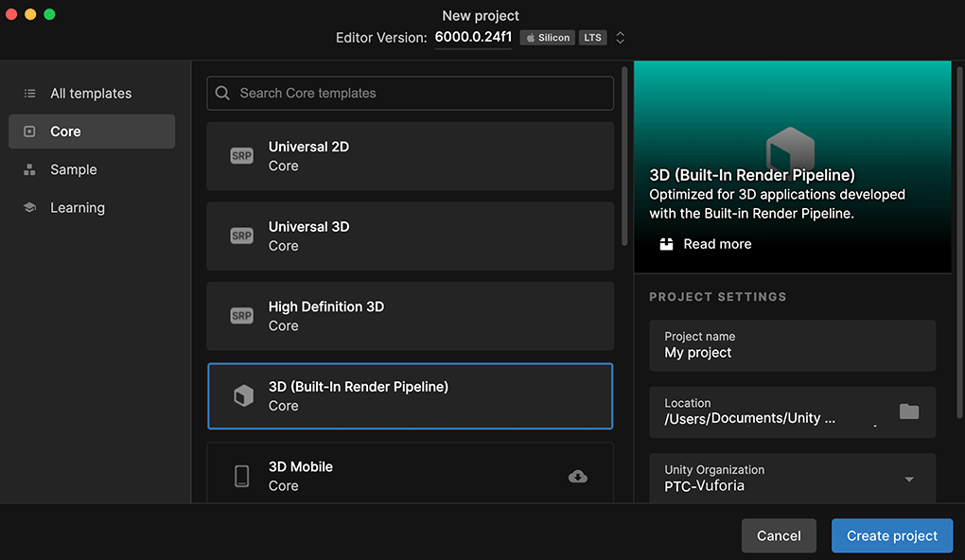The width and height of the screenshot is (965, 560).
Task: Click the Cancel button
Action: click(x=779, y=536)
